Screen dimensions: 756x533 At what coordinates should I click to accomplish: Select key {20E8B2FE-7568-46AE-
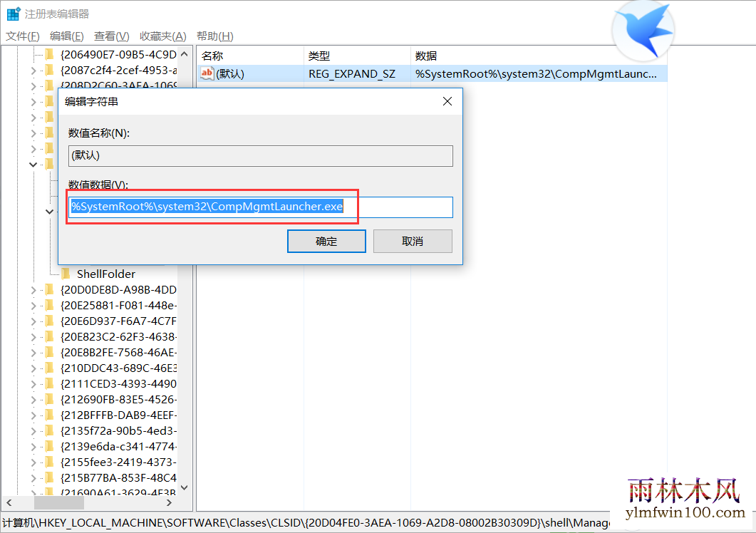pos(118,353)
